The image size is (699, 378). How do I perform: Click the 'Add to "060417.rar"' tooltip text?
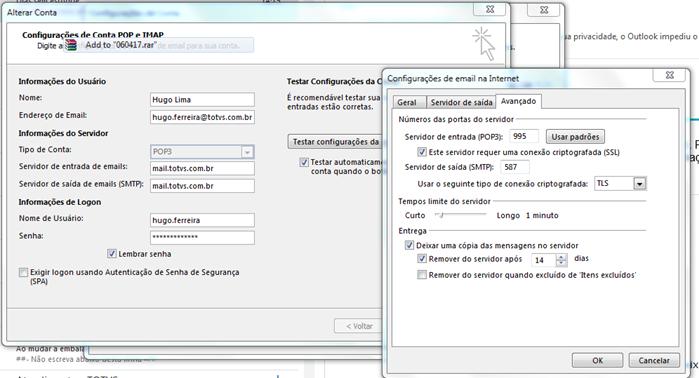[121, 45]
